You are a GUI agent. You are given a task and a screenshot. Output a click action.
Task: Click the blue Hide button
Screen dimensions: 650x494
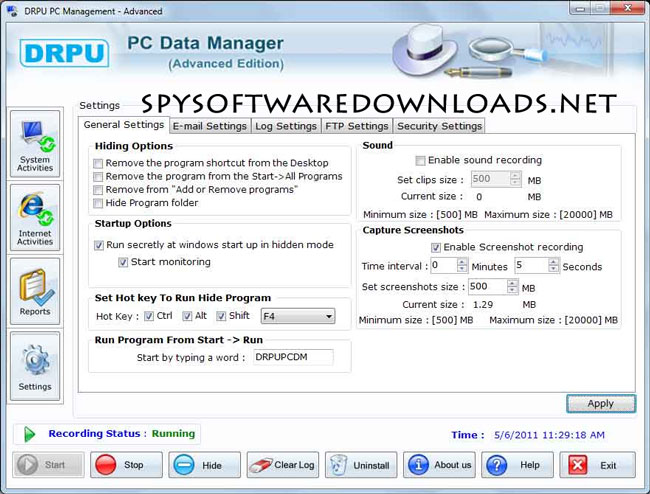pos(204,465)
